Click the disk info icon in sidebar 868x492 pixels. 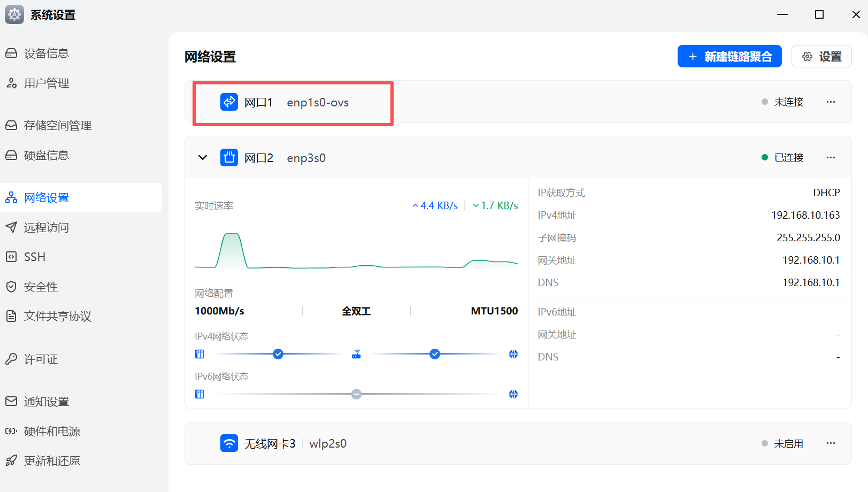tap(11, 155)
